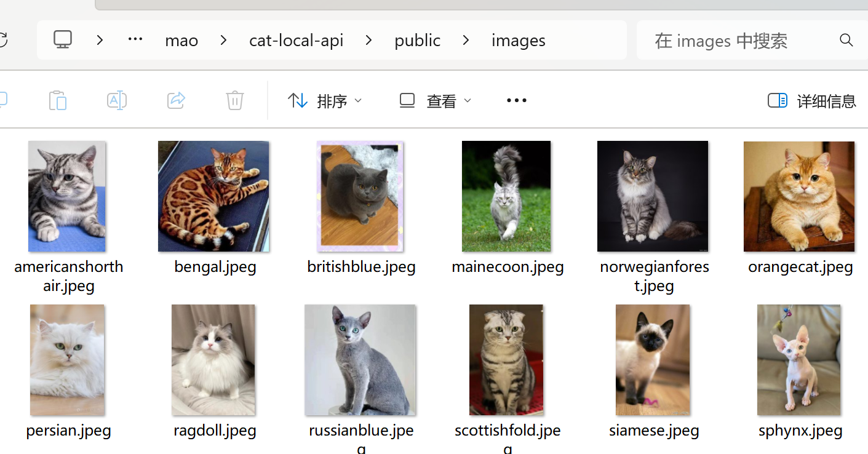Click the file name ragdoll.jpeg
This screenshot has width=868, height=454.
pos(215,431)
